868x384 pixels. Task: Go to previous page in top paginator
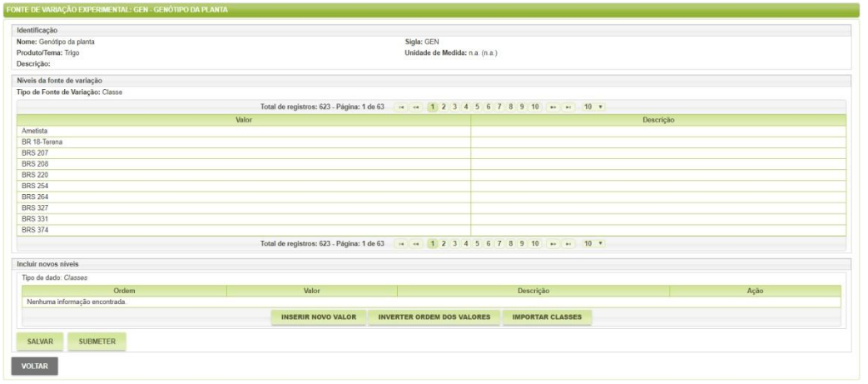[416, 107]
